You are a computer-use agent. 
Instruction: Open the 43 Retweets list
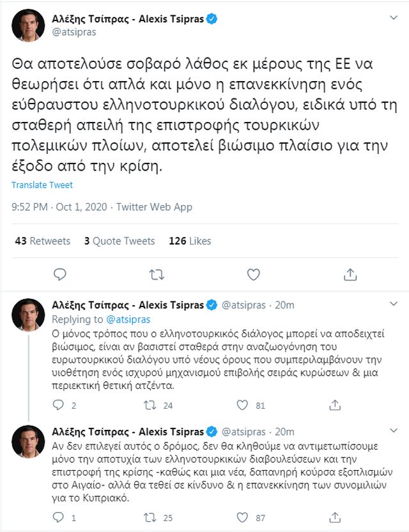pos(42,241)
